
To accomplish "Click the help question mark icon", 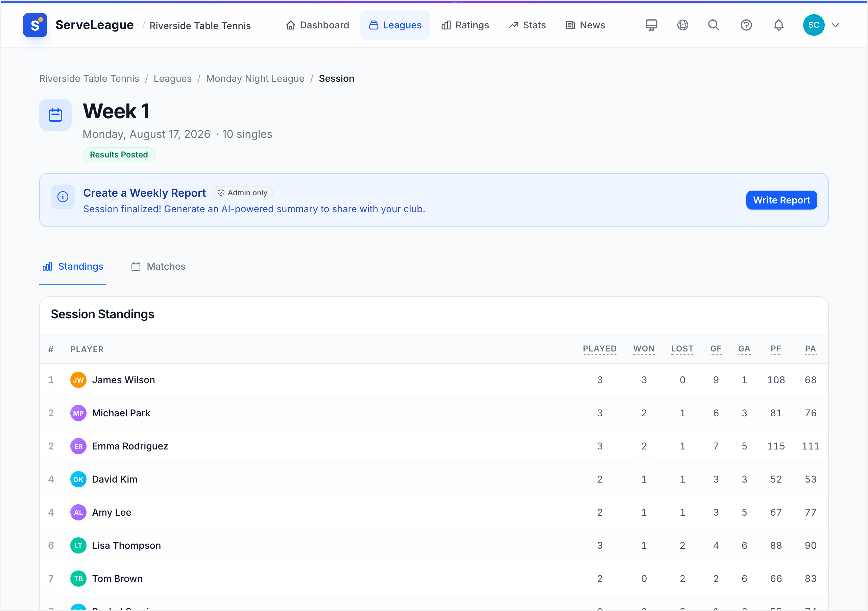I will click(746, 25).
